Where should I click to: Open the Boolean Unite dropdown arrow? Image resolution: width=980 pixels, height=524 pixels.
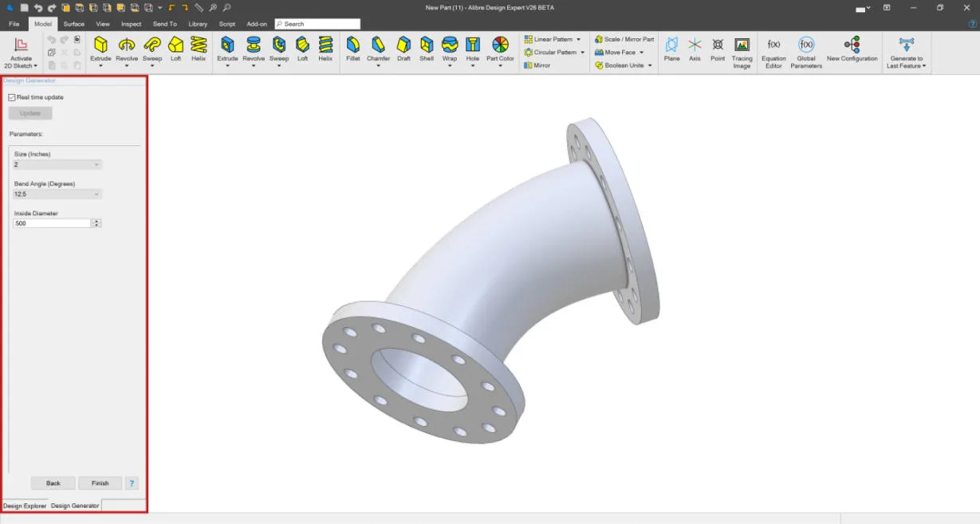coord(649,65)
